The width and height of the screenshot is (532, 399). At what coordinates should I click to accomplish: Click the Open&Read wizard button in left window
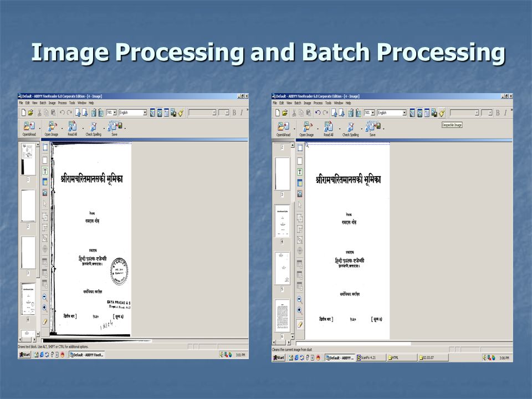29,129
